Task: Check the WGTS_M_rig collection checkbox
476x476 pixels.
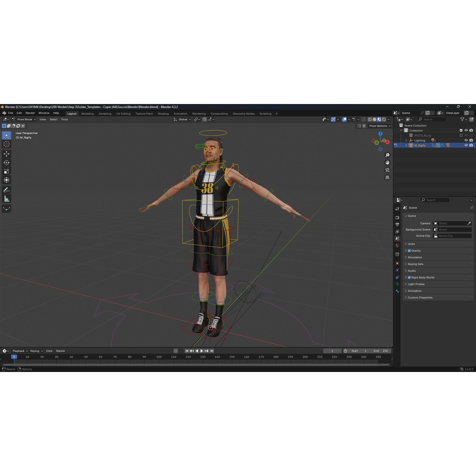Action: pyautogui.click(x=461, y=135)
